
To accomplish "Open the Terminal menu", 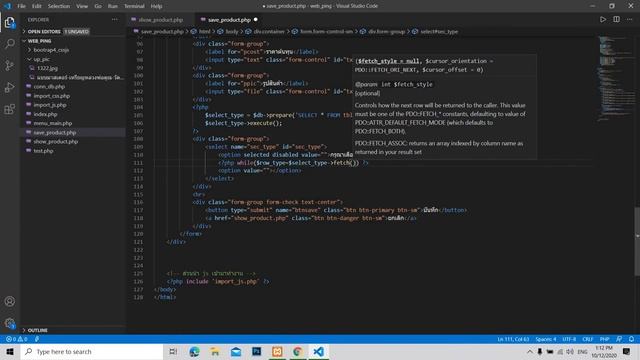I will pyautogui.click(x=134, y=6).
